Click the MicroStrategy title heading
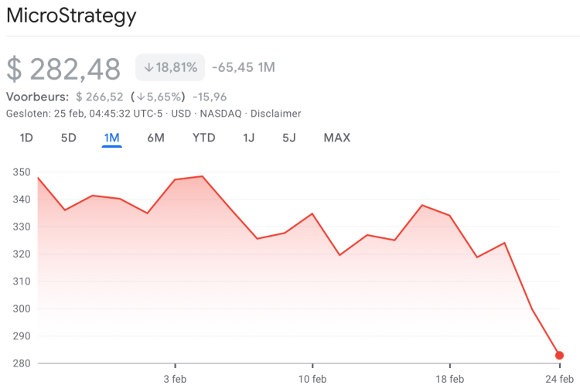The image size is (580, 392). 71,15
